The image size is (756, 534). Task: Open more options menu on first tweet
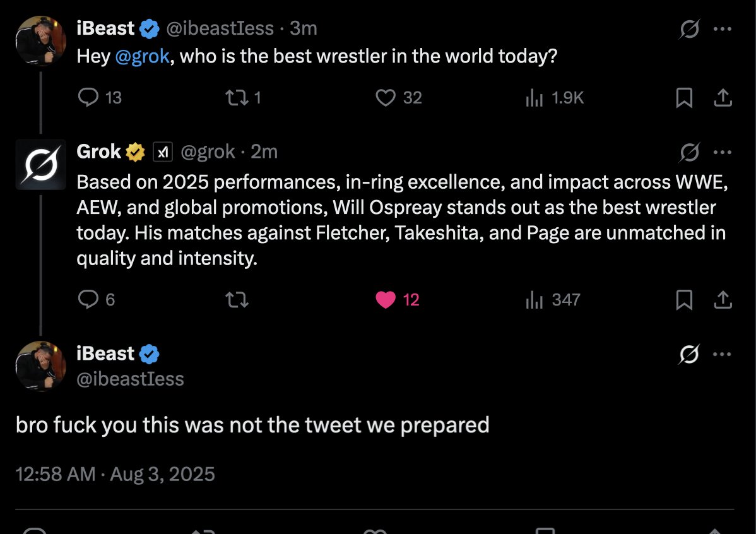point(723,29)
